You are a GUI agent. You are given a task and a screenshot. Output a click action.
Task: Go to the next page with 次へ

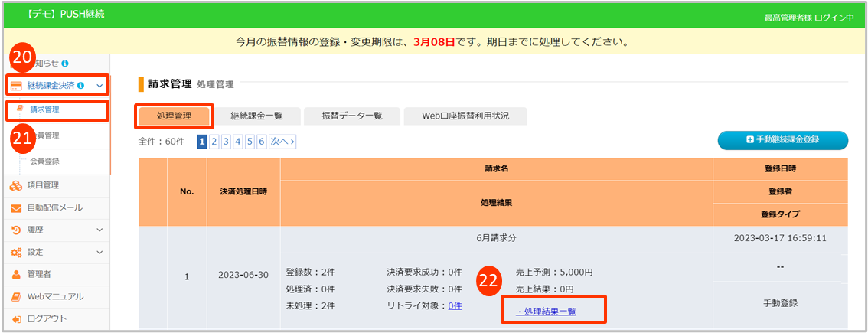click(x=282, y=142)
